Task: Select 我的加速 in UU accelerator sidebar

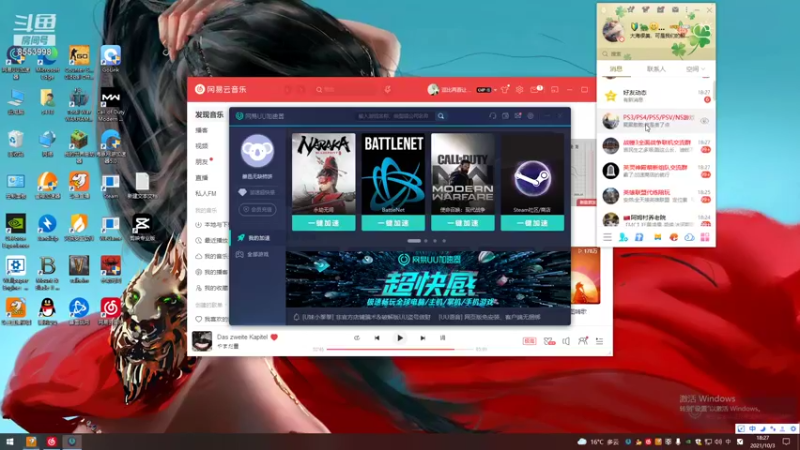Action: coord(258,238)
